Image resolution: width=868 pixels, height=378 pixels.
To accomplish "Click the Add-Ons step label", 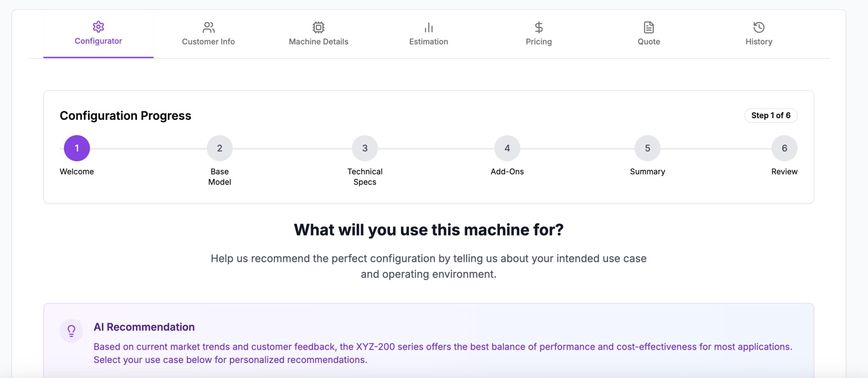I will click(507, 172).
